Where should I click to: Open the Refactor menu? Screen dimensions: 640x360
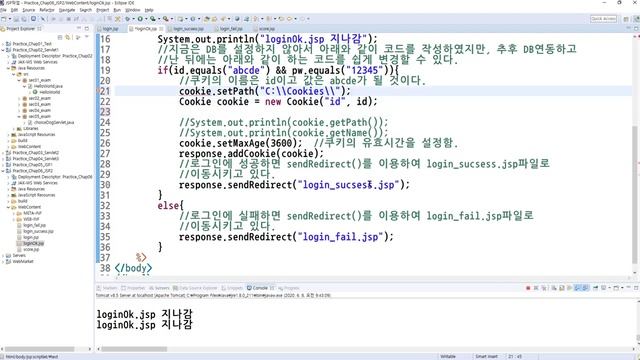47,10
